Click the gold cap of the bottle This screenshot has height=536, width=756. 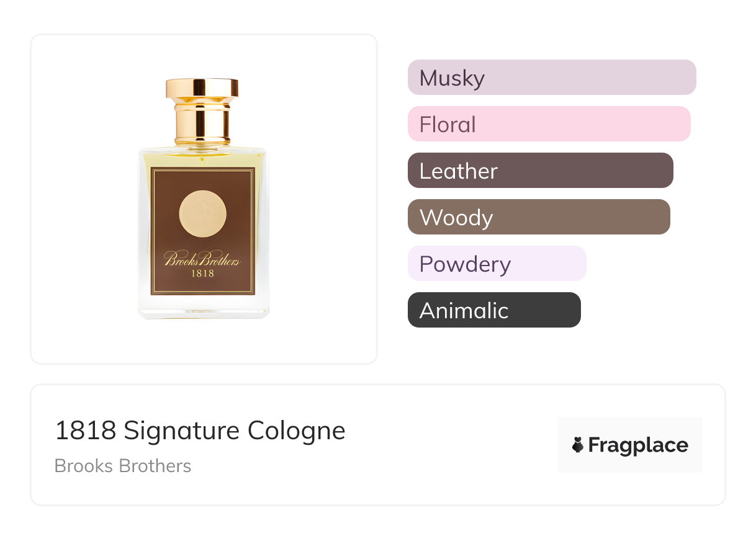202,88
